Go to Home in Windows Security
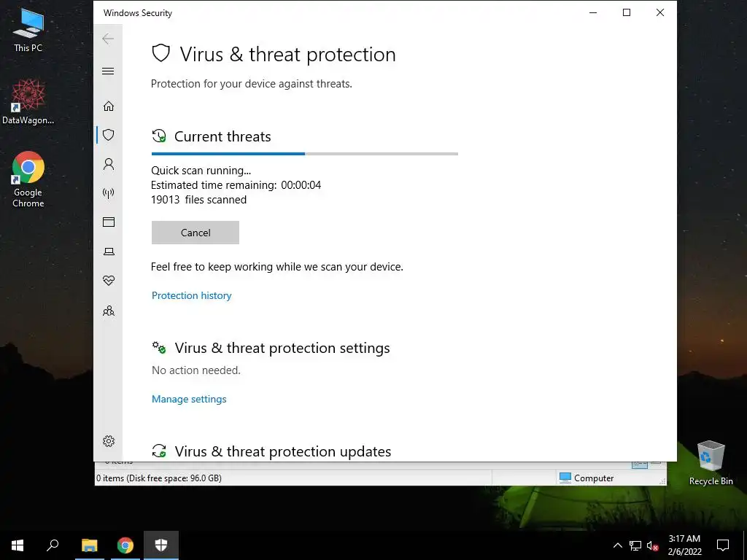The width and height of the screenshot is (747, 560). (x=109, y=106)
